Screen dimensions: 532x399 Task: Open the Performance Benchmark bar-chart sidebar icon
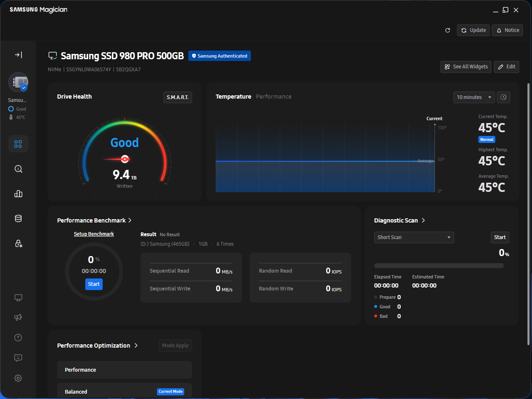pyautogui.click(x=18, y=193)
